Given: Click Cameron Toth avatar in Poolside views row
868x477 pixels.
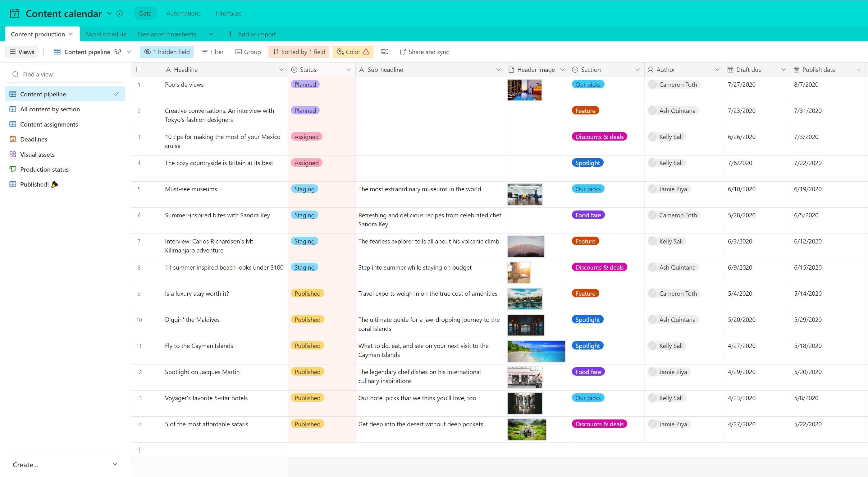Looking at the screenshot, I should tap(653, 85).
